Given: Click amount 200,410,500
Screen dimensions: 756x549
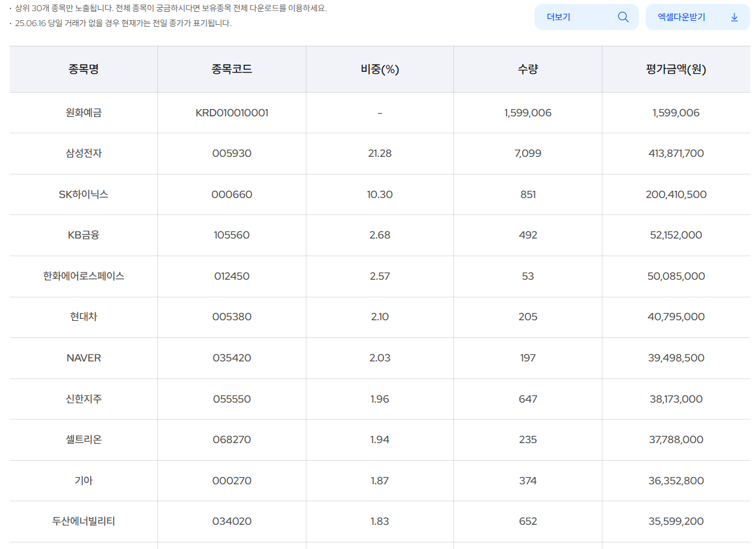Looking at the screenshot, I should (676, 194).
